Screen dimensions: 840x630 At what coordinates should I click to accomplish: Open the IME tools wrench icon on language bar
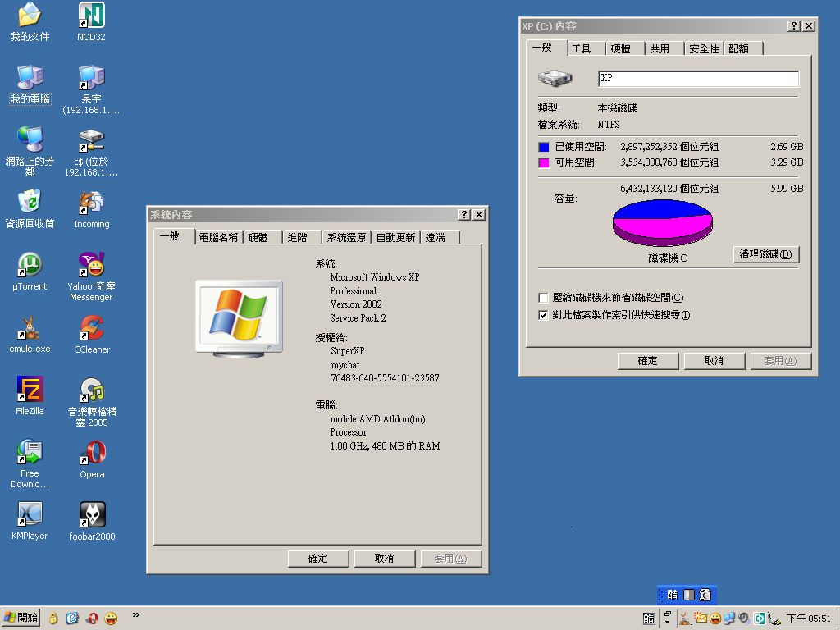click(705, 595)
